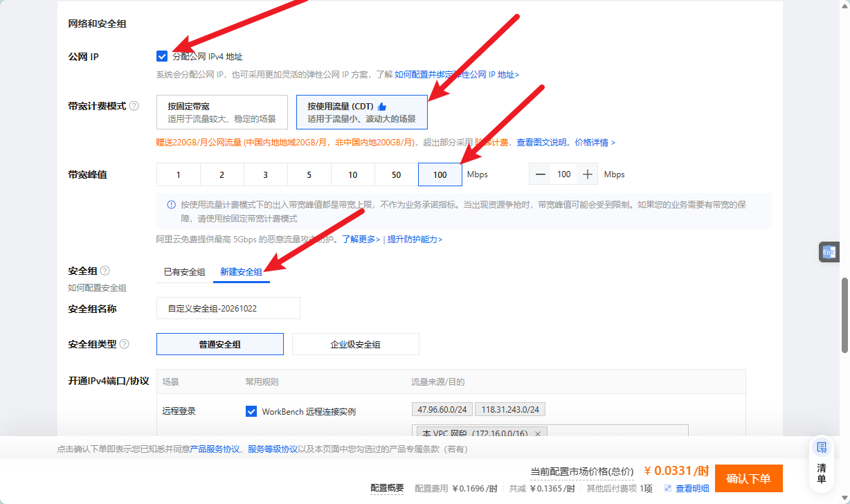
Task: Click help icon beside 带宽计费模式
Action: 134,106
